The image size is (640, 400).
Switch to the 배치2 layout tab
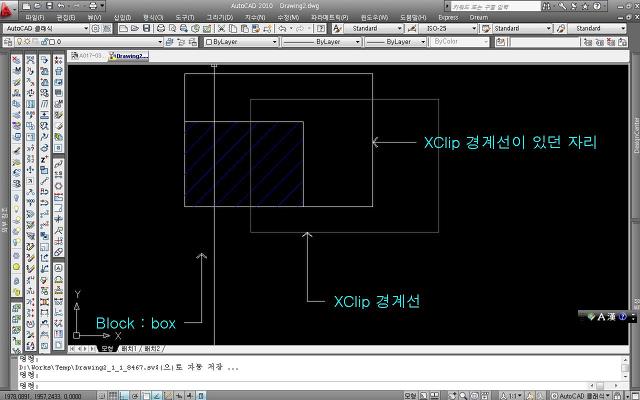coord(152,349)
